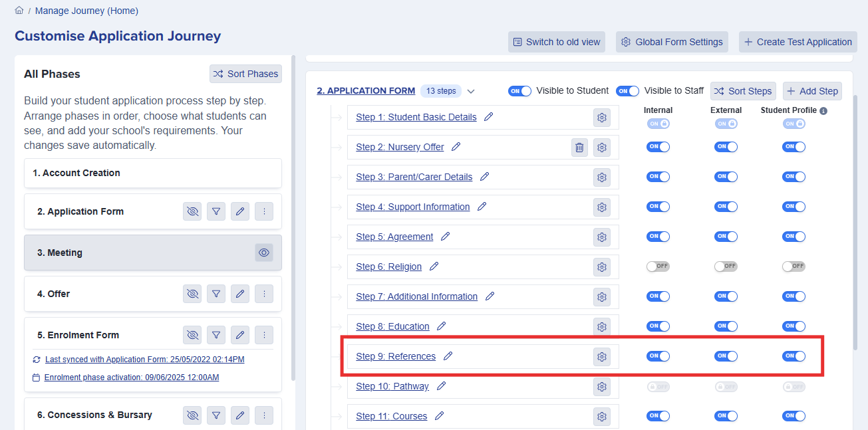This screenshot has width=868, height=430.
Task: Click the filter icon for Offer phase
Action: point(216,294)
